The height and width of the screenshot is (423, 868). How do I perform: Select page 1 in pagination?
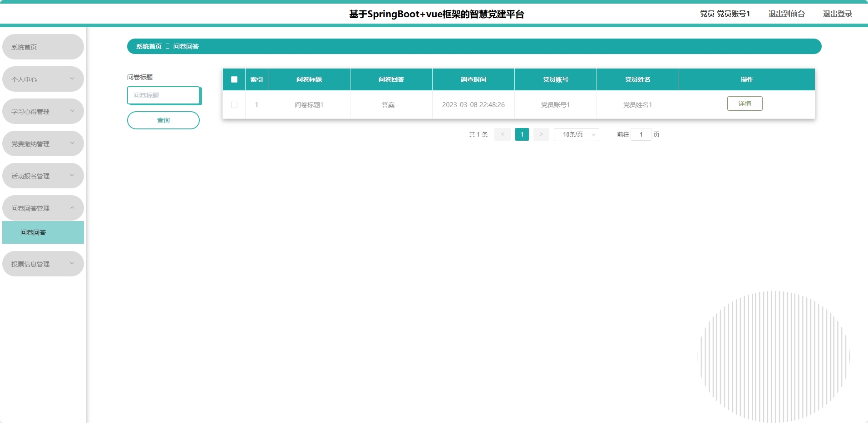(x=522, y=134)
